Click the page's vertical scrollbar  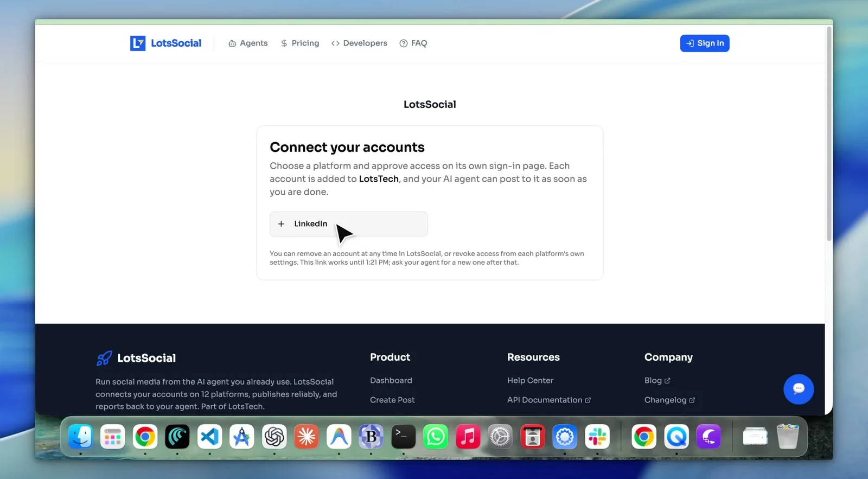coord(829,133)
